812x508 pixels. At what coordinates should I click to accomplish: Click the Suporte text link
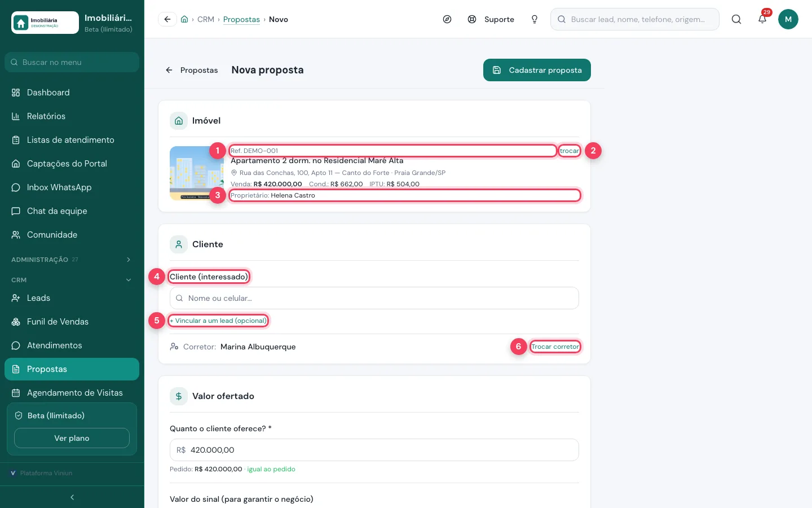[499, 19]
